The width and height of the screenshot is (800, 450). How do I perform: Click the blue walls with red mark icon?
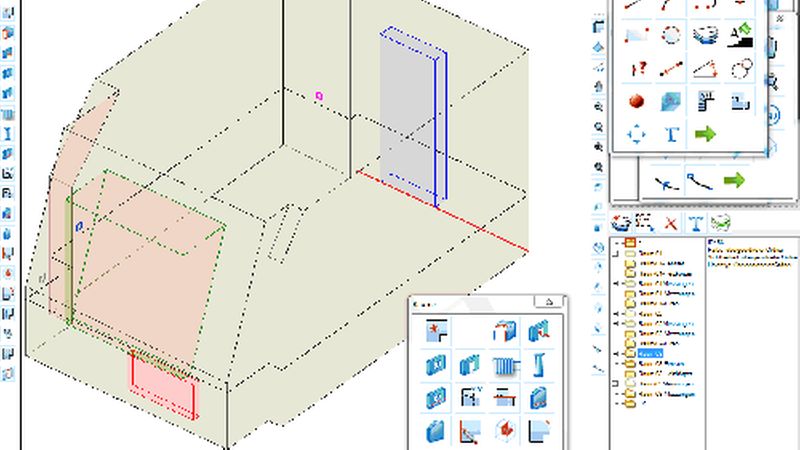pos(538,331)
